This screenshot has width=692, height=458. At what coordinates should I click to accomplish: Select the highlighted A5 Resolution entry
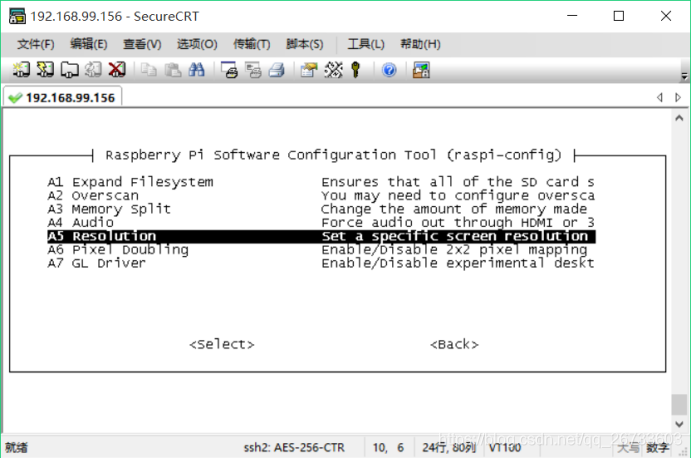click(321, 236)
